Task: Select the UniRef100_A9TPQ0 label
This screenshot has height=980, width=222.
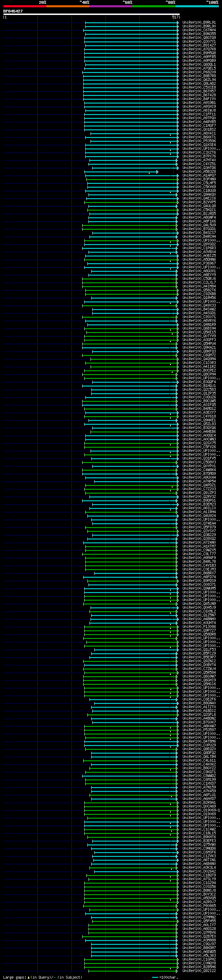Action: [x=199, y=118]
